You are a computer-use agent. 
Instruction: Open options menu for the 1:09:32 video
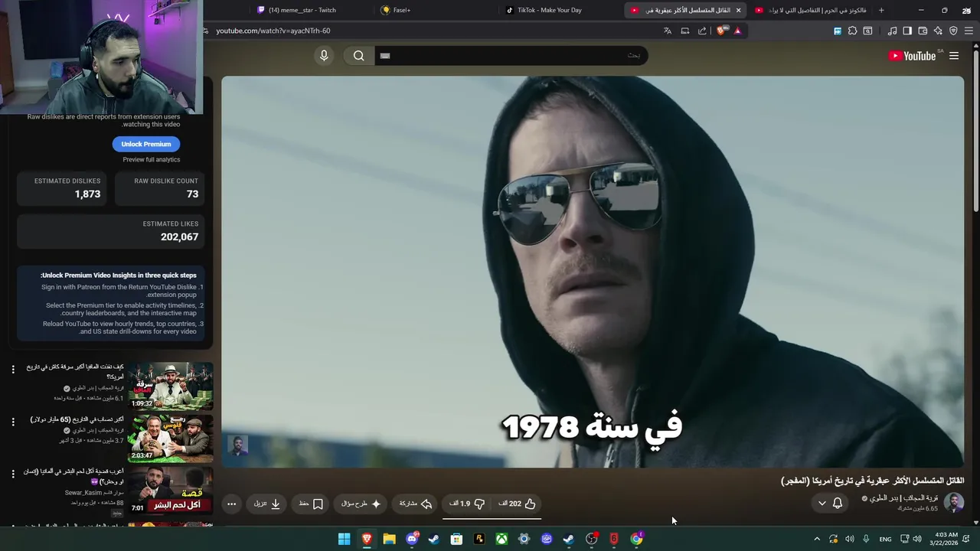click(x=13, y=370)
